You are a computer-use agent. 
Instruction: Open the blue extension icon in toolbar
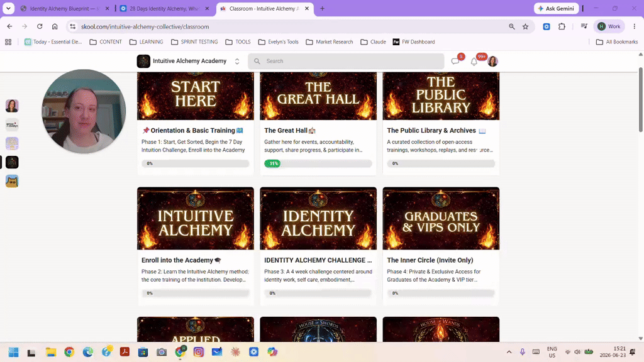(547, 26)
